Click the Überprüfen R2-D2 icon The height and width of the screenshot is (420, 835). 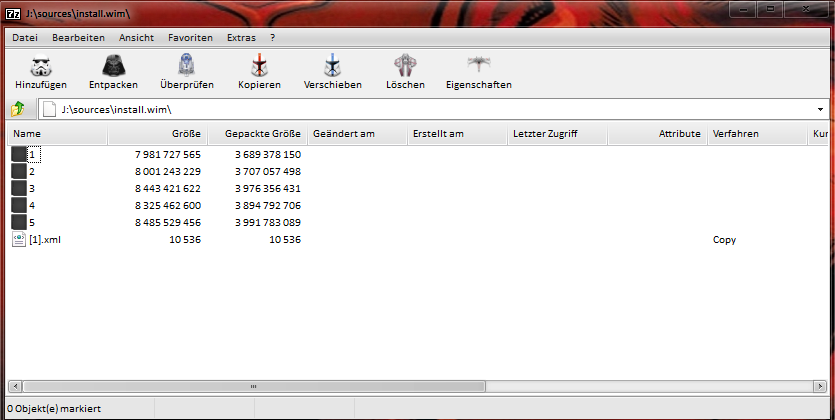[186, 65]
